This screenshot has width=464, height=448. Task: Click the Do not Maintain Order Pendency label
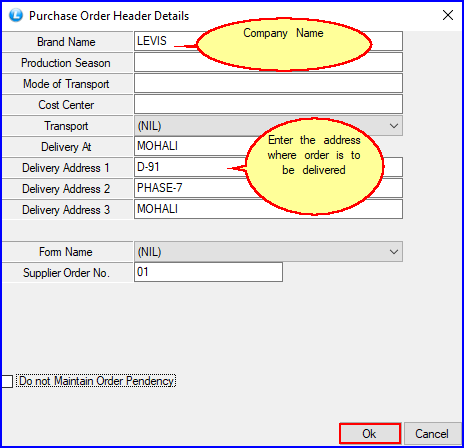point(96,381)
